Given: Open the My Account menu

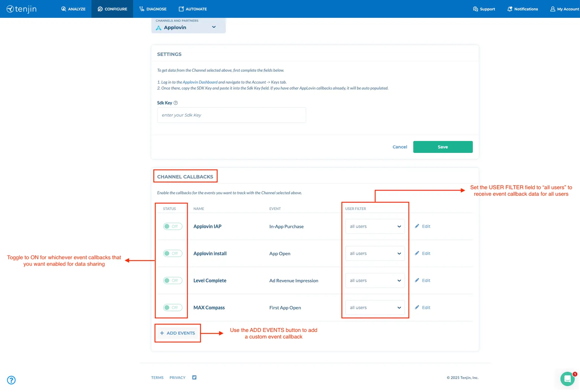Looking at the screenshot, I should (564, 9).
